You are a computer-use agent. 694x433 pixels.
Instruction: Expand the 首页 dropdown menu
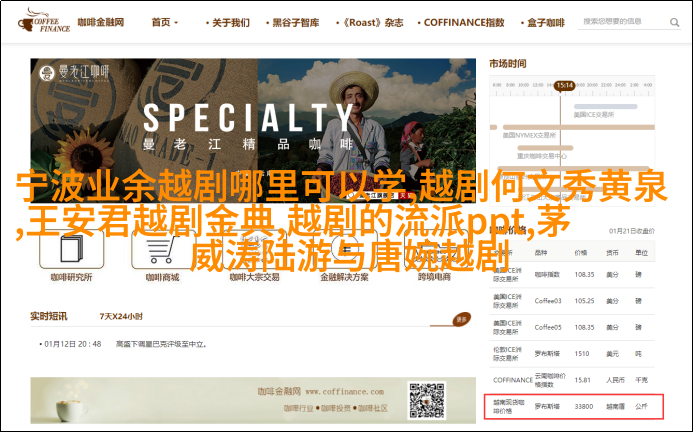tap(164, 22)
